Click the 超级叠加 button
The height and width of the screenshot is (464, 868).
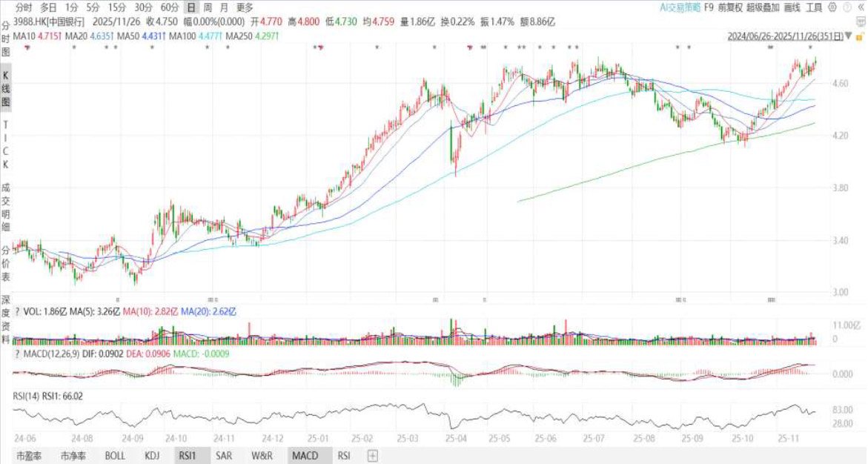click(763, 7)
